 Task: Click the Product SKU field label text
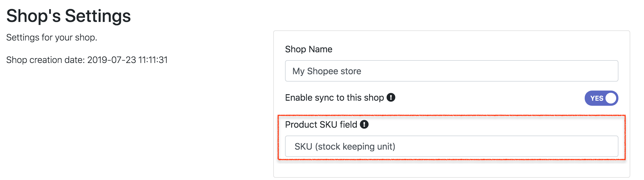[x=321, y=125]
